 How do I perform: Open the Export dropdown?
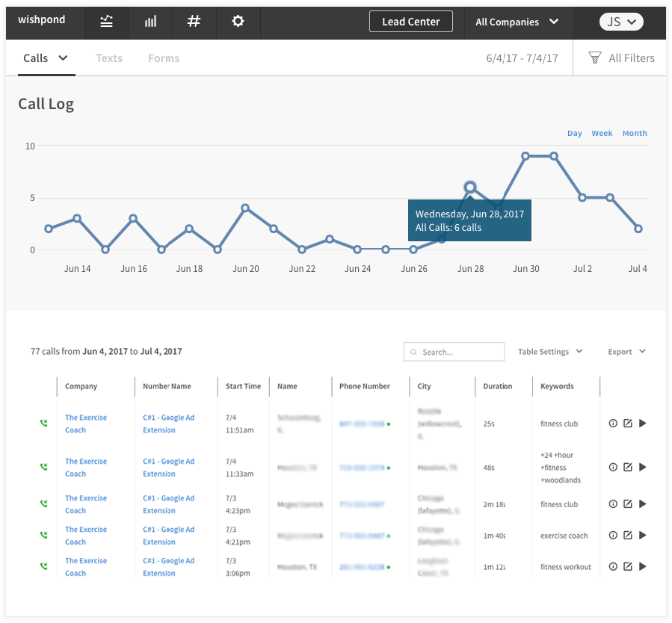point(626,352)
